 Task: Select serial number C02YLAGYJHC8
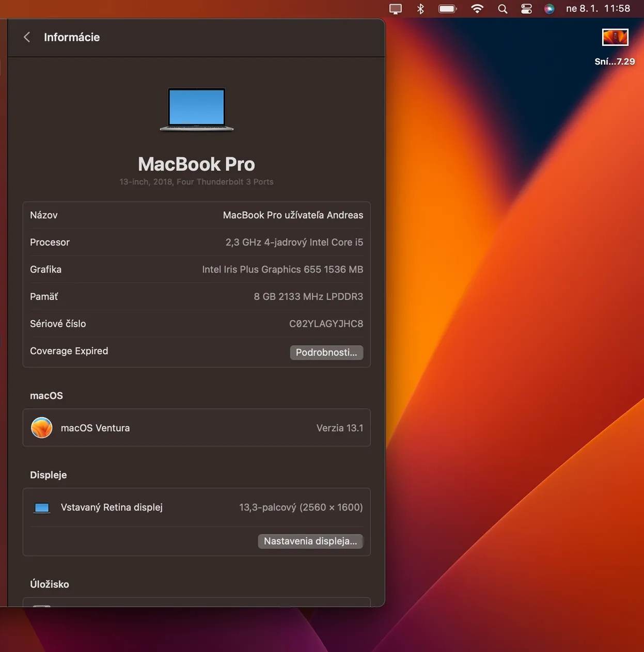[326, 324]
